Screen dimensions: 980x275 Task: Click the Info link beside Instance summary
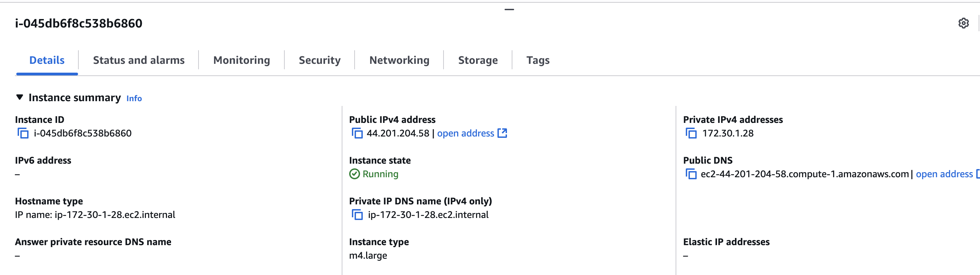point(134,98)
